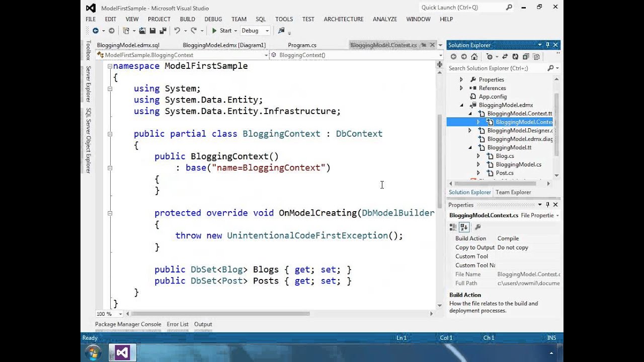The width and height of the screenshot is (644, 362).
Task: Open the ARCHITECTURE menu
Action: [x=344, y=19]
